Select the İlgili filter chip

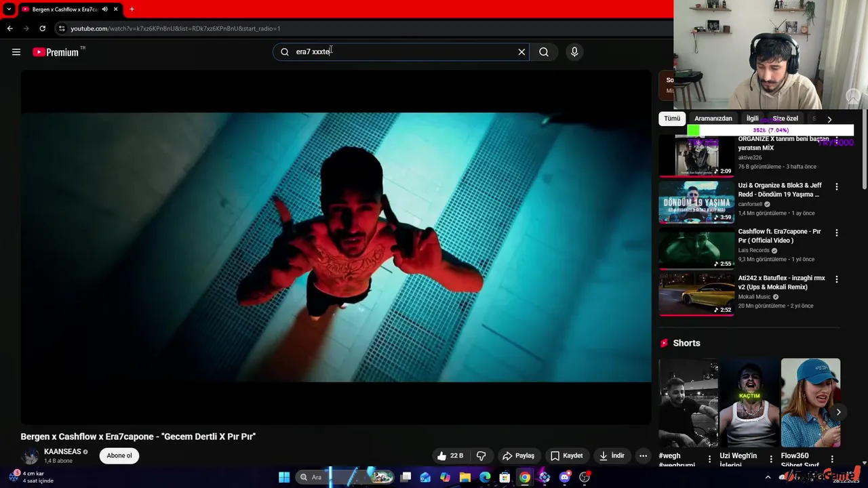point(753,119)
